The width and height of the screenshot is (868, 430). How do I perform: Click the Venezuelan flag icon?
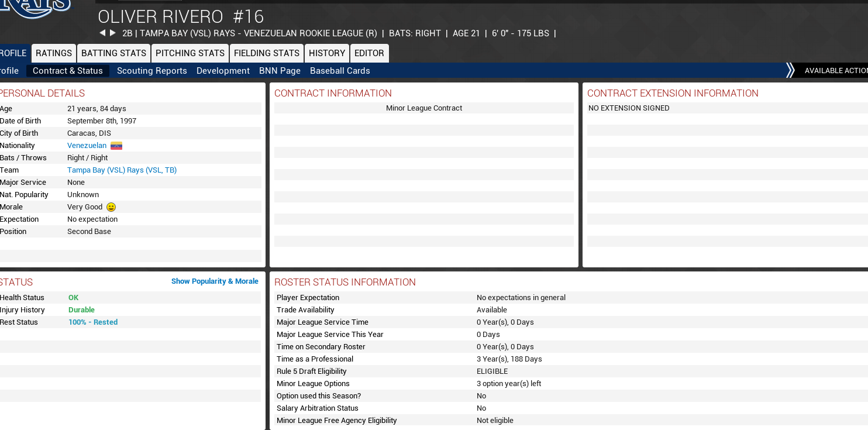point(116,146)
